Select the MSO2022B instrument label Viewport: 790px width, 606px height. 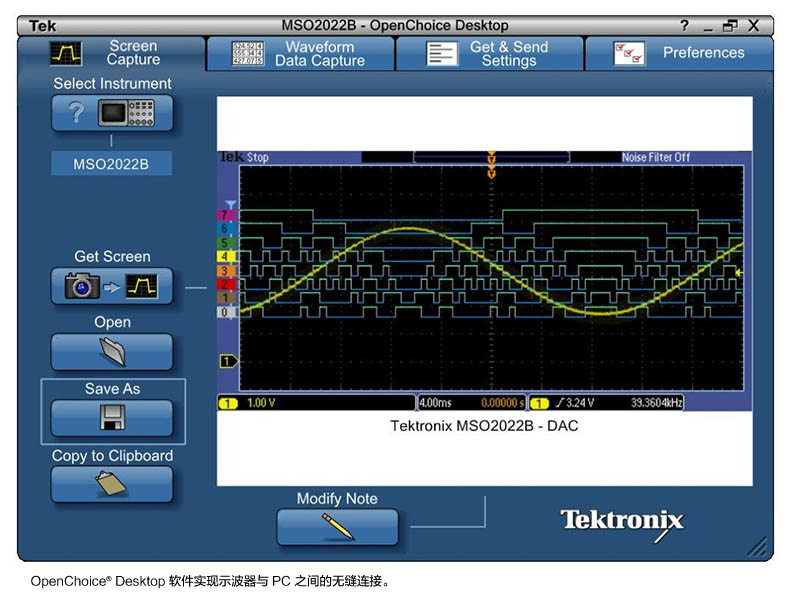(x=111, y=164)
